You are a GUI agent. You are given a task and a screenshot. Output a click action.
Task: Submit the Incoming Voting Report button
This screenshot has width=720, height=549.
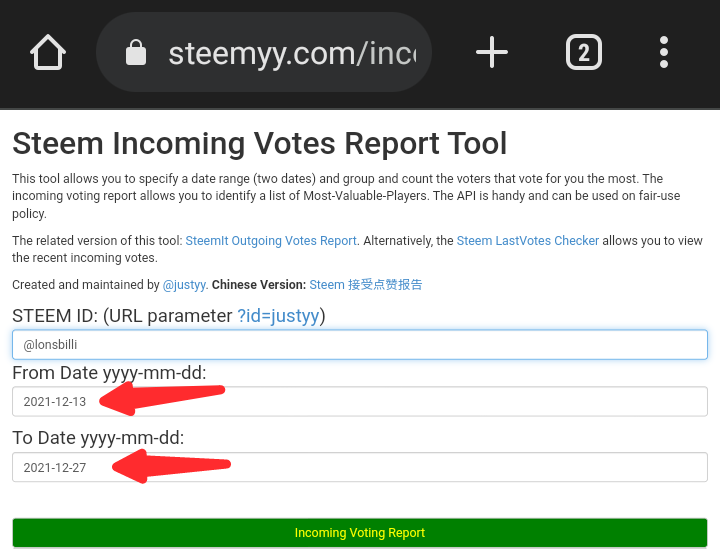click(x=360, y=532)
